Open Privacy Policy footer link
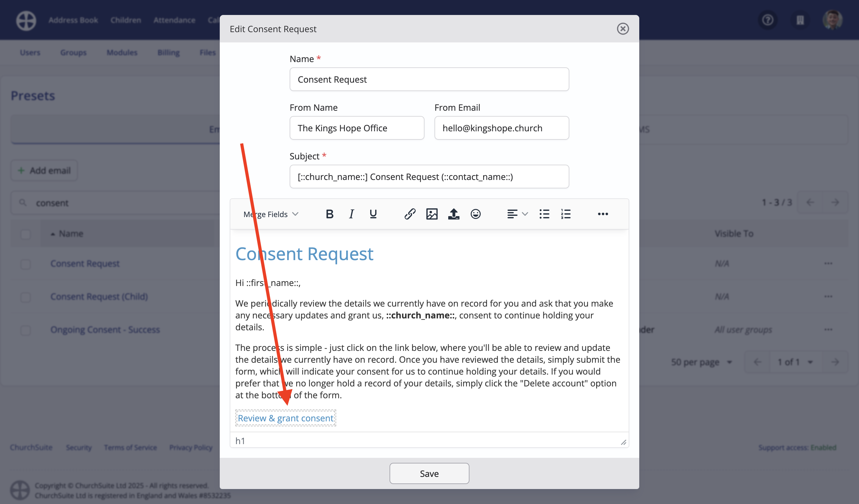Viewport: 859px width, 504px height. pyautogui.click(x=190, y=448)
